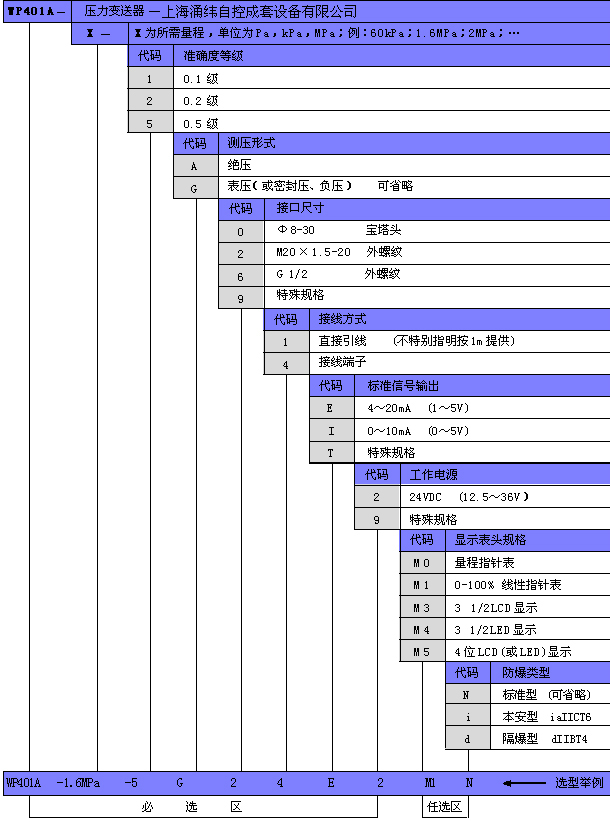Click 'E' in the example row

[x=331, y=783]
